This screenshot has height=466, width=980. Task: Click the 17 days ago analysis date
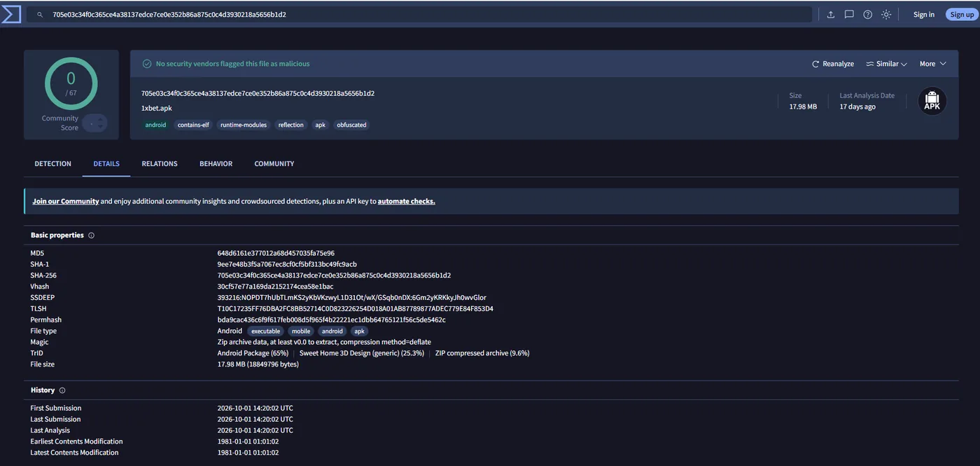857,107
